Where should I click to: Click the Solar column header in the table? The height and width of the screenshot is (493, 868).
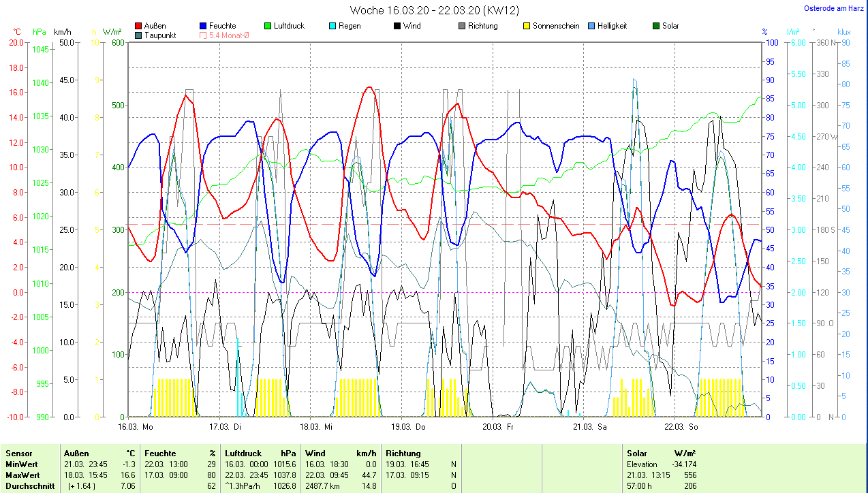(637, 454)
